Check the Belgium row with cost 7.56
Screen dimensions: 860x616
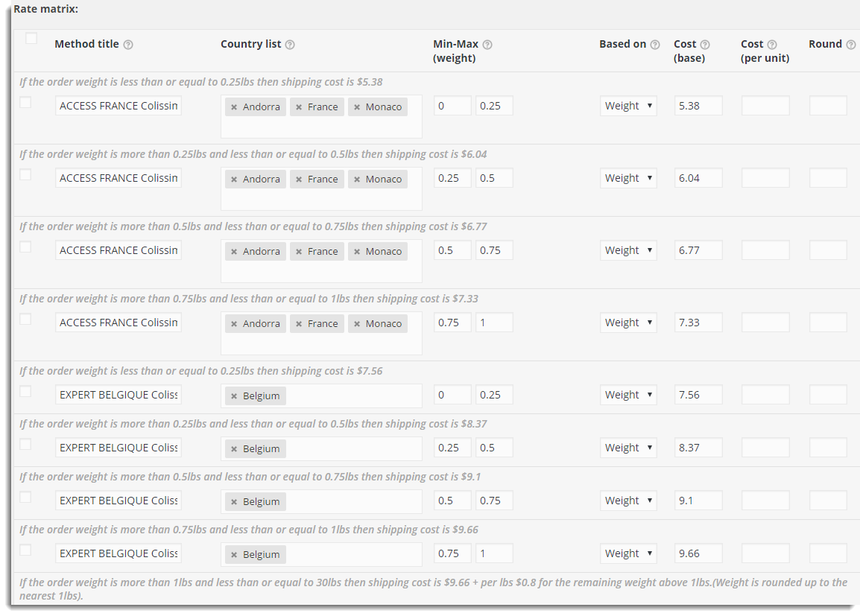25,392
